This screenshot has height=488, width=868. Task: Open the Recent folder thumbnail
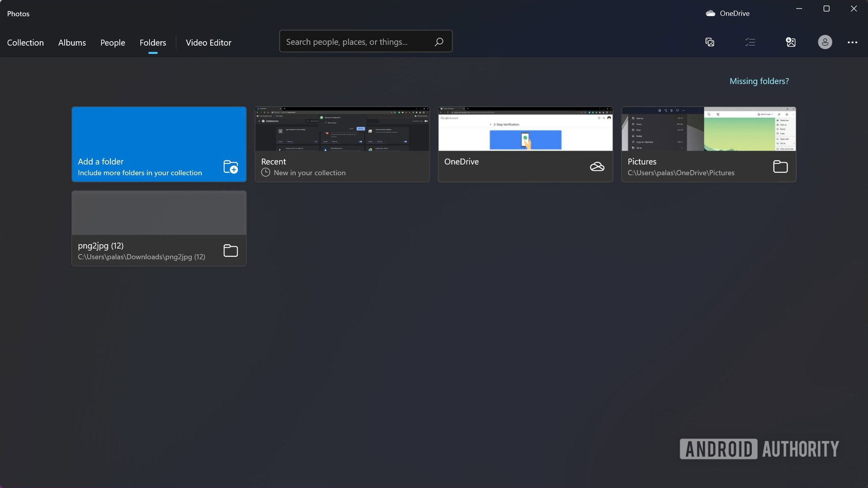[x=342, y=129]
